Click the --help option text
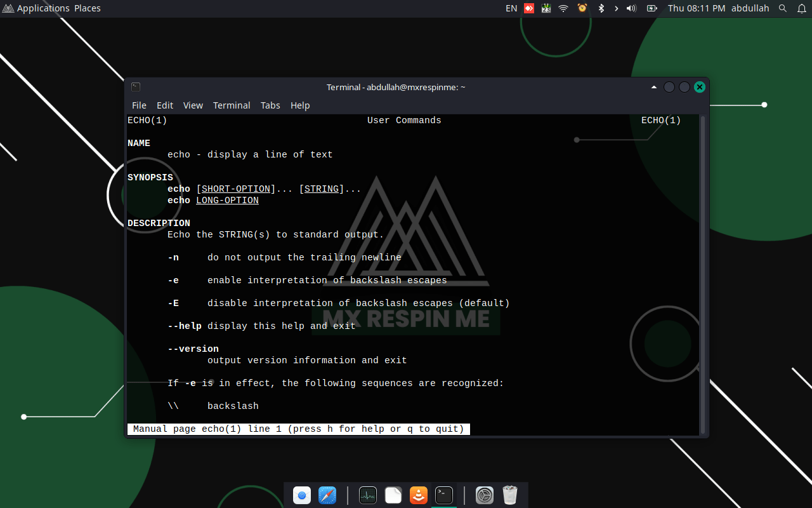The image size is (812, 508). click(x=185, y=326)
